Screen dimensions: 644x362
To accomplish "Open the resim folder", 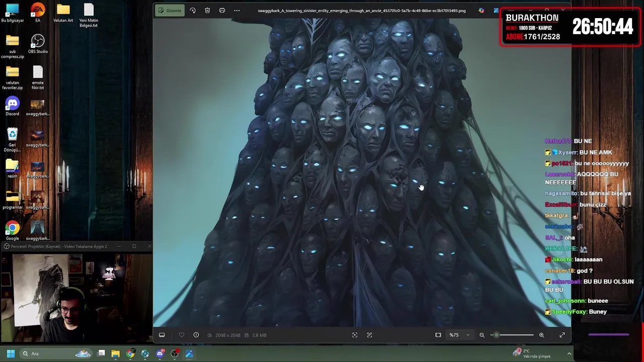I will click(x=13, y=169).
